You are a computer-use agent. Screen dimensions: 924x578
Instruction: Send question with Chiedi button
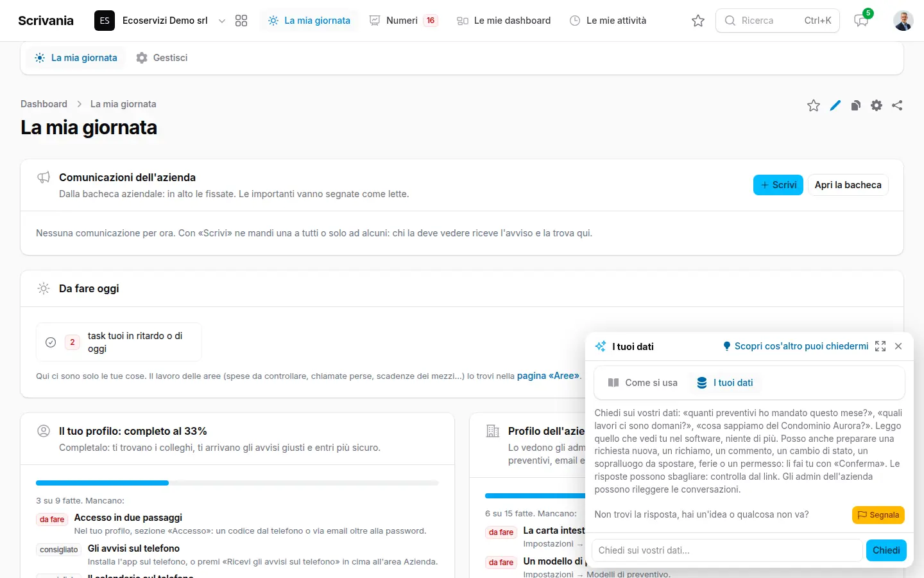tap(886, 550)
